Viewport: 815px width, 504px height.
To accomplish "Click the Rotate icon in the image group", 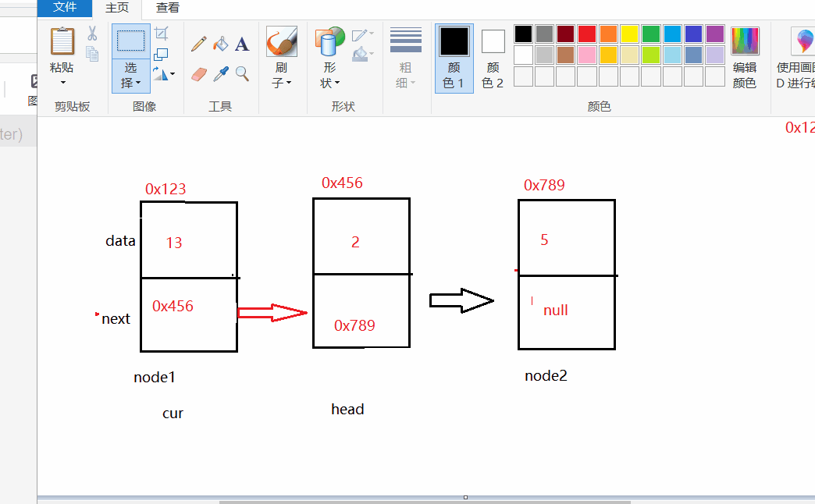I will click(160, 74).
